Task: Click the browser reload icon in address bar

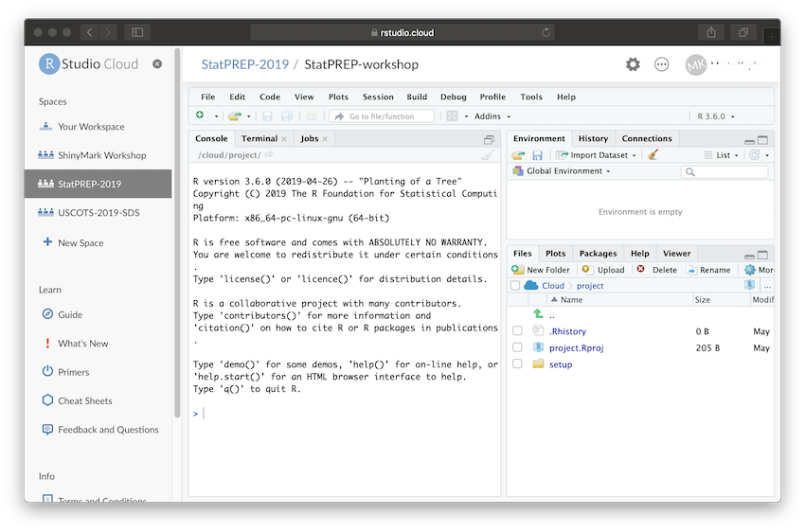Action: click(546, 32)
